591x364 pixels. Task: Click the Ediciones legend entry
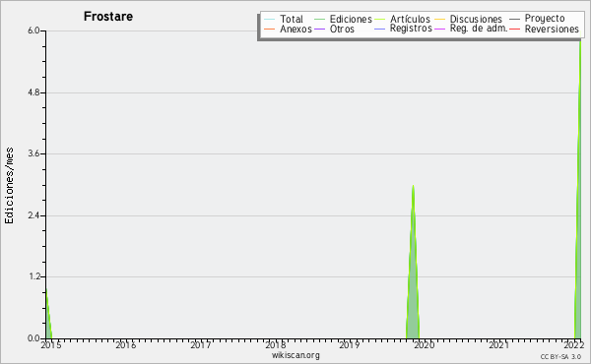tap(343, 19)
